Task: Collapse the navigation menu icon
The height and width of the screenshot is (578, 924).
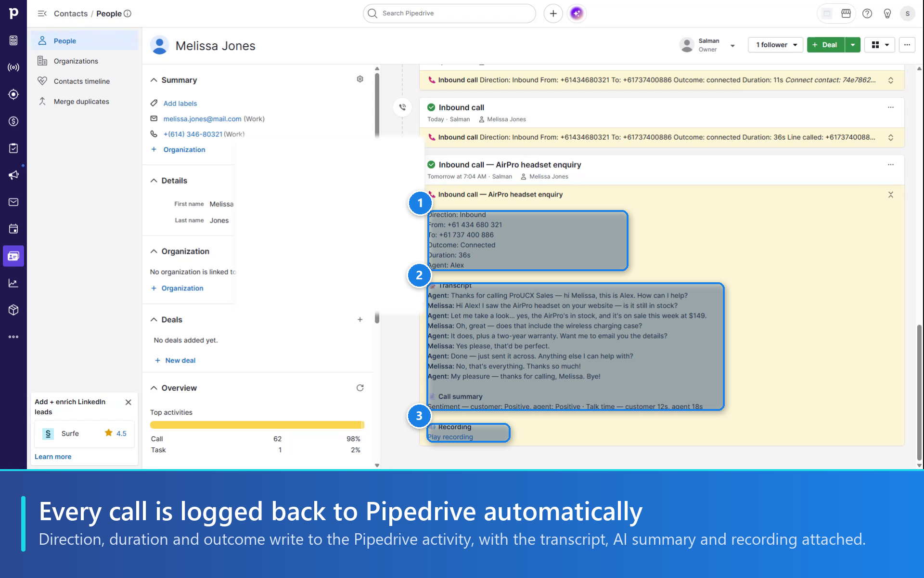Action: click(42, 13)
